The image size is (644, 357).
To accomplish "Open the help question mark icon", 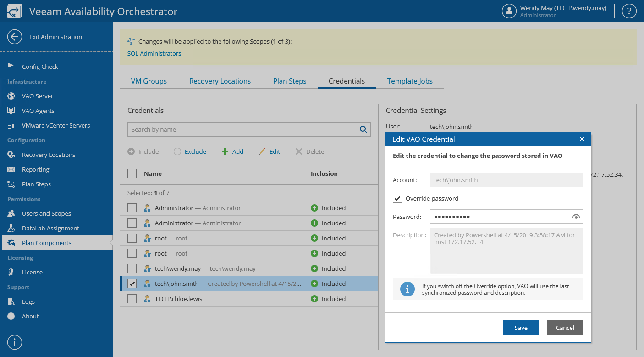I will click(629, 11).
